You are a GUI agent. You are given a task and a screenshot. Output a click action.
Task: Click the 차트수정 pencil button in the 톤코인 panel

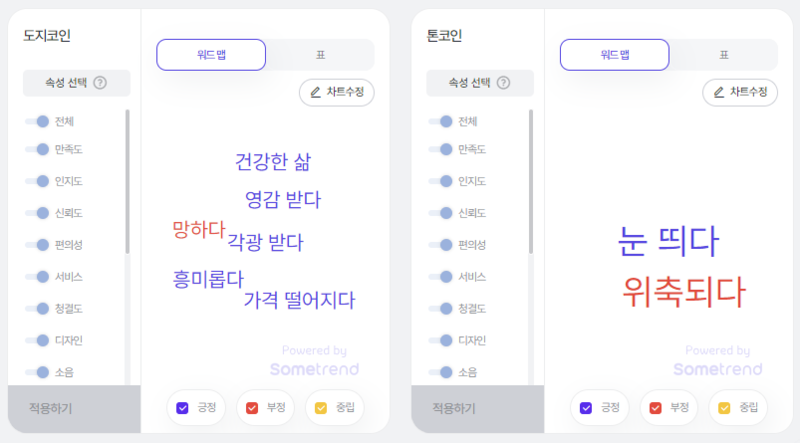(x=739, y=92)
